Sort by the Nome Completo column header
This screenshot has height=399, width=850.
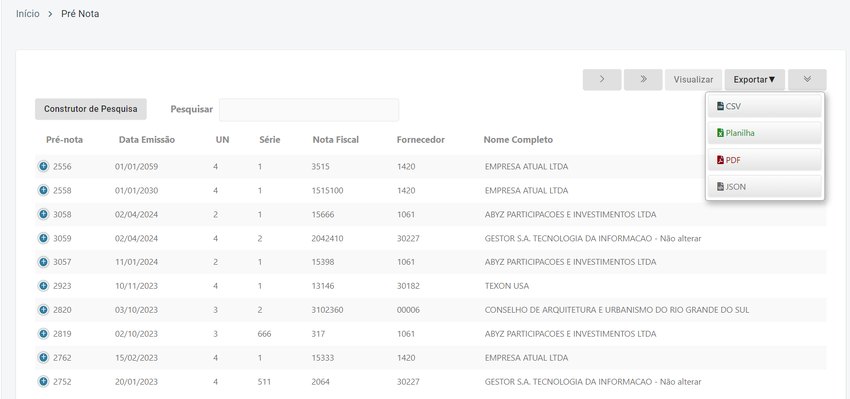tap(518, 140)
